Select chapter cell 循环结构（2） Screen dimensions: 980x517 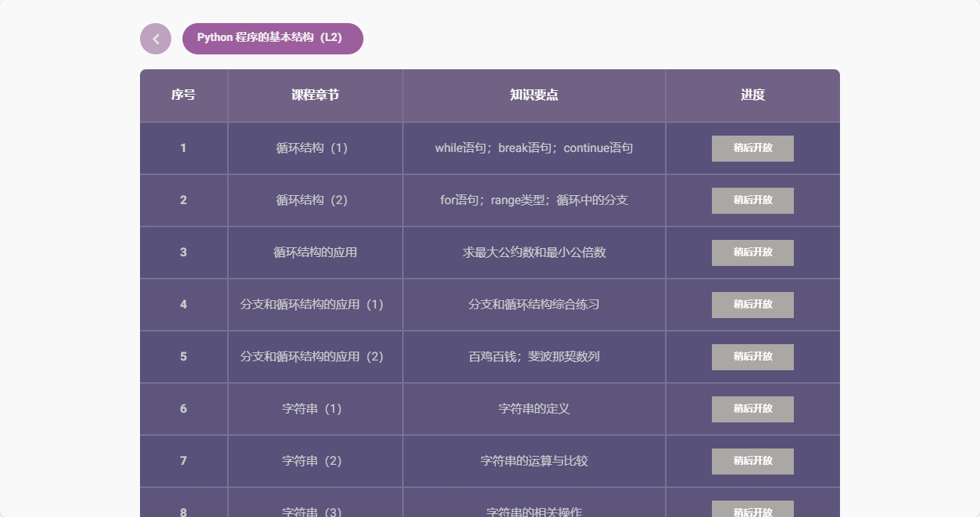click(315, 200)
